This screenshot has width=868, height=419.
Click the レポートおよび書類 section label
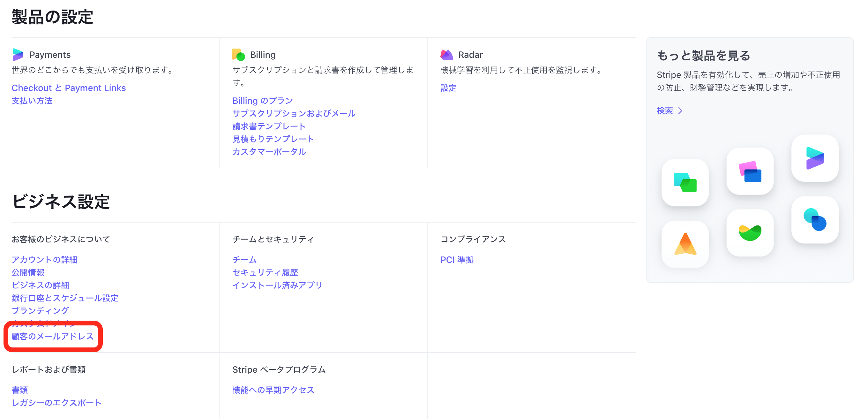point(49,370)
